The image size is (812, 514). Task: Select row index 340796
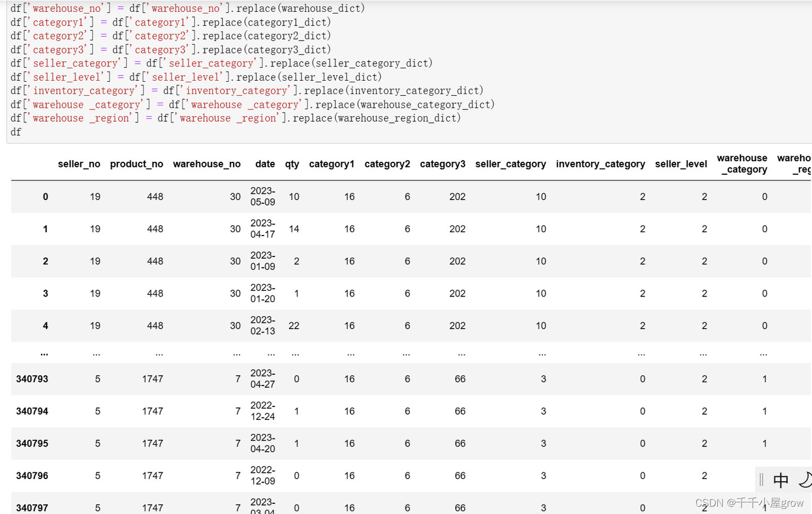[x=32, y=476]
